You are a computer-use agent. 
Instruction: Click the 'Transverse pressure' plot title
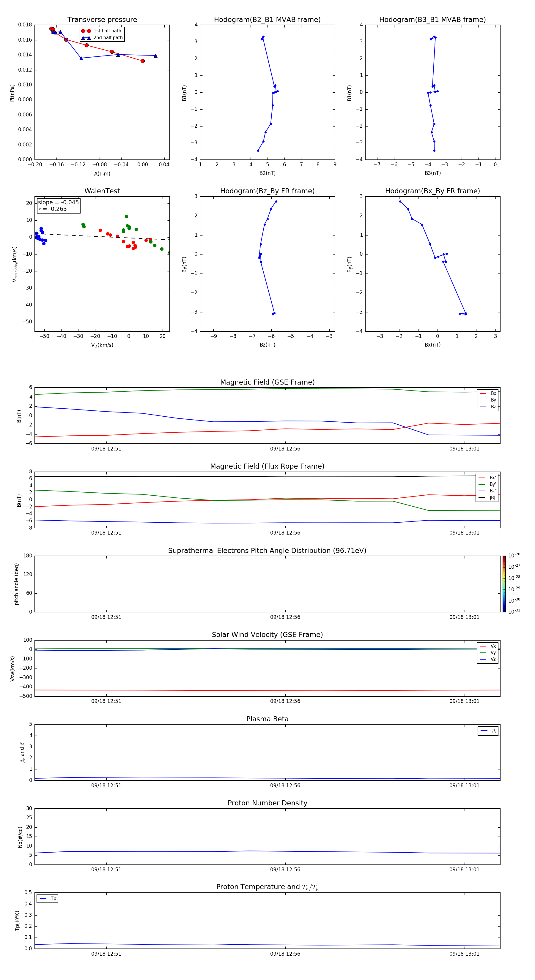pos(102,19)
